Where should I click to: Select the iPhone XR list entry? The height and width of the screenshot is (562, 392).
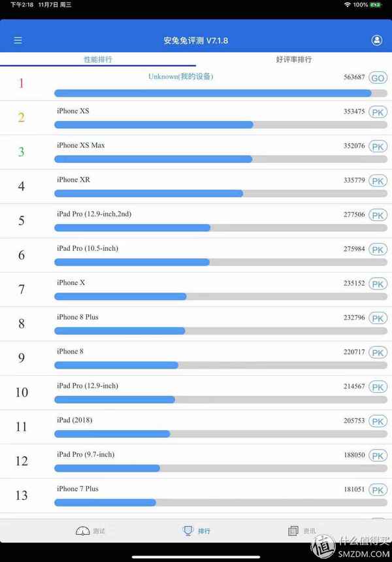point(163,186)
